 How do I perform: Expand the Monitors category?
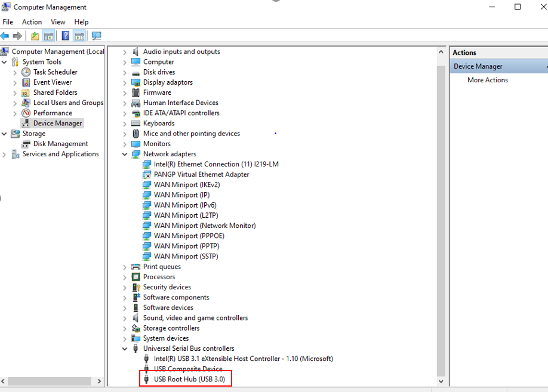pos(125,144)
